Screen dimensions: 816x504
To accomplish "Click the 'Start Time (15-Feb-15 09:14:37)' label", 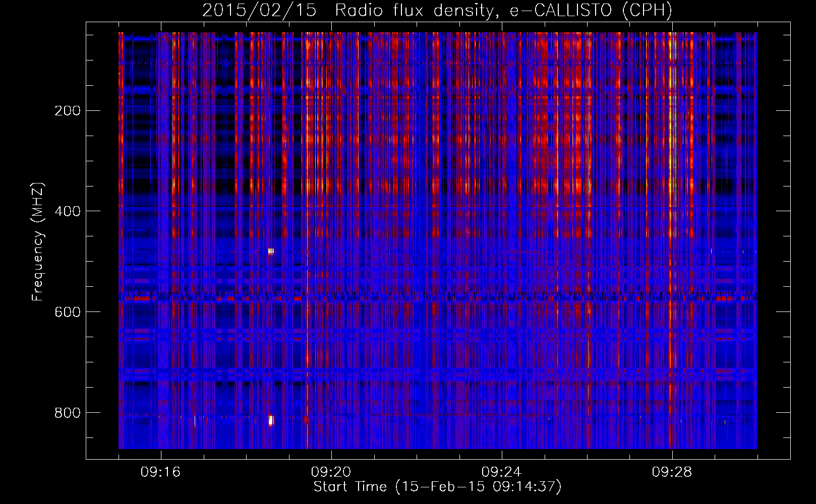I will pos(438,487).
